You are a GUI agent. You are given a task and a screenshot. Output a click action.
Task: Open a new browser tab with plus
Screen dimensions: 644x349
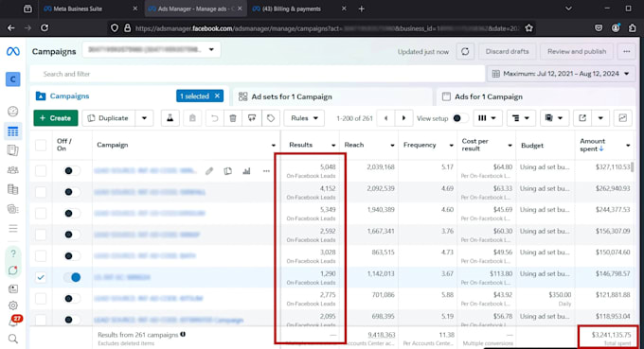[x=362, y=9]
